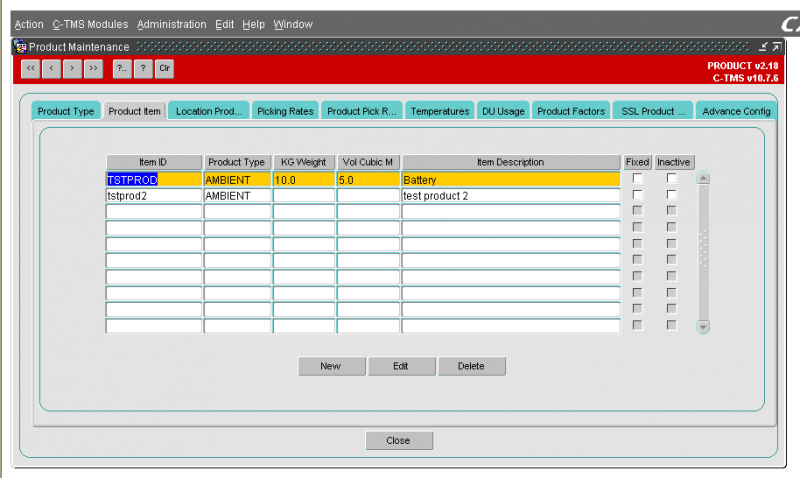Open the Edit menu
The width and height of the screenshot is (800, 478).
click(224, 24)
